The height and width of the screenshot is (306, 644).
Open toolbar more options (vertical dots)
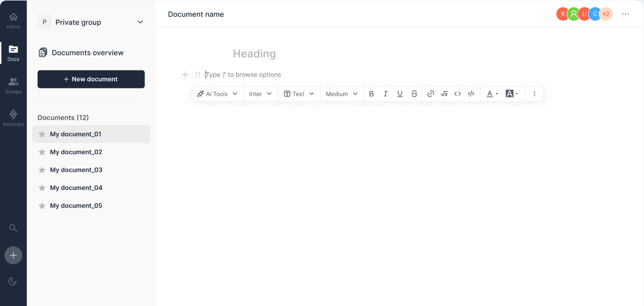point(535,94)
